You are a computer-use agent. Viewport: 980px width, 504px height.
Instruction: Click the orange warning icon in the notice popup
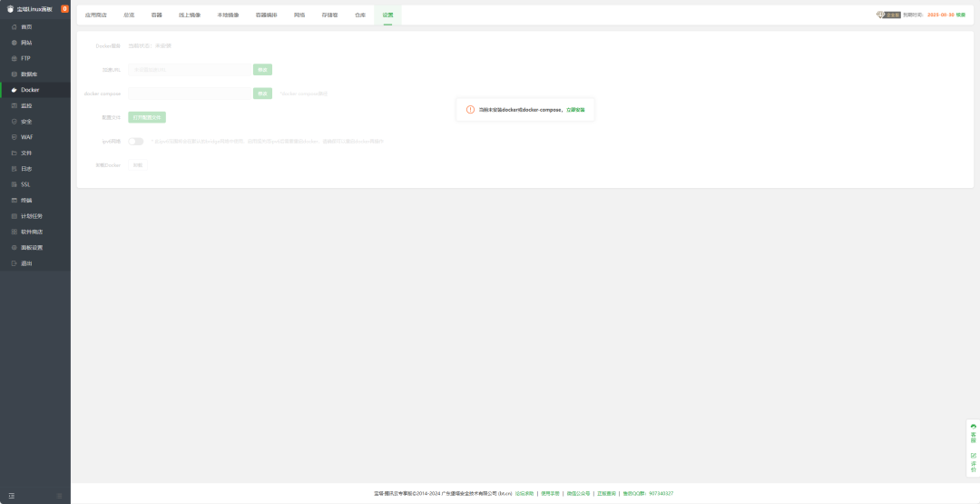pos(471,110)
